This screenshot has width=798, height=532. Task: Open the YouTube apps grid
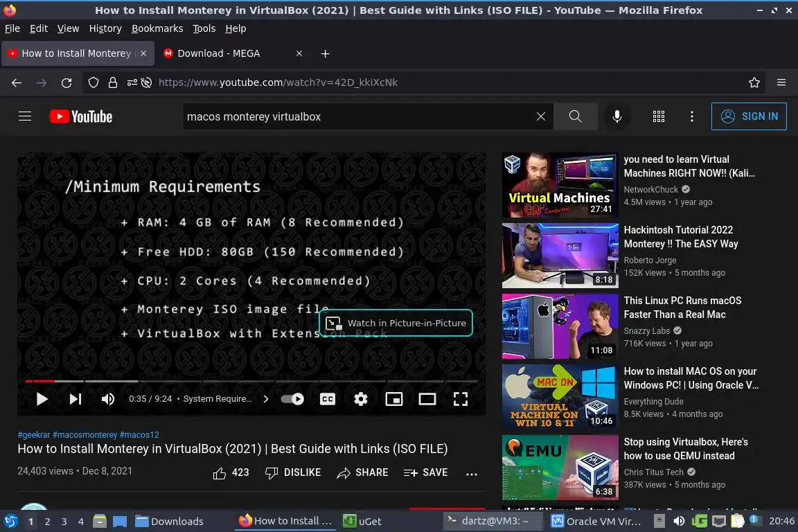pos(659,116)
